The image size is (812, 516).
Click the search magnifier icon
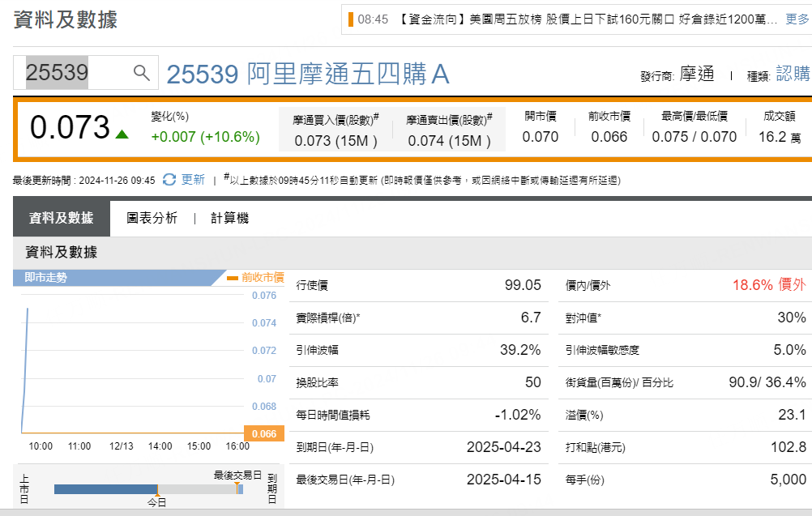tap(141, 72)
